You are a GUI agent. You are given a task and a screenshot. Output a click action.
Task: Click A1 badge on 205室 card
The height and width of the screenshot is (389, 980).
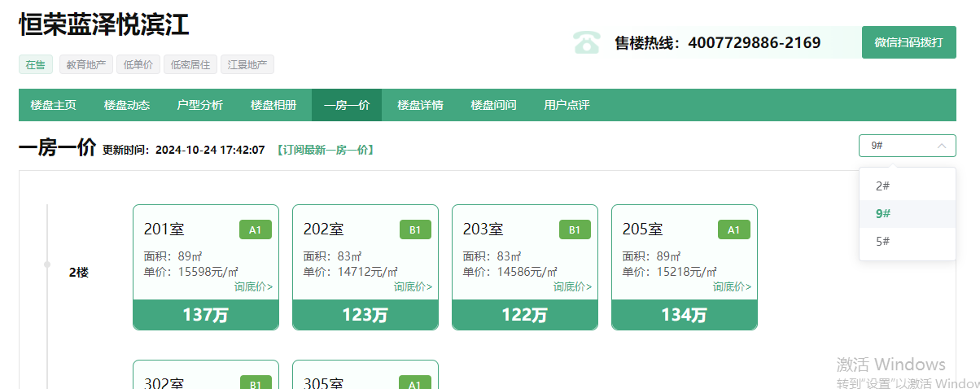click(734, 229)
